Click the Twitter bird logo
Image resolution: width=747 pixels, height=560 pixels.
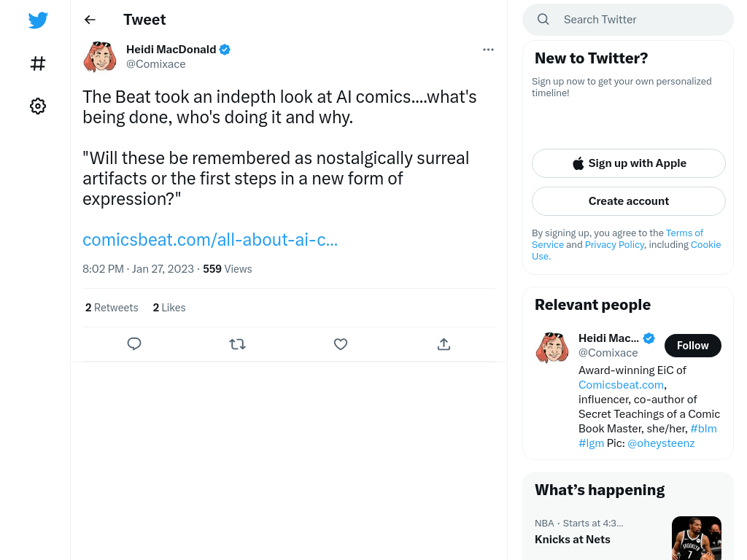38,20
